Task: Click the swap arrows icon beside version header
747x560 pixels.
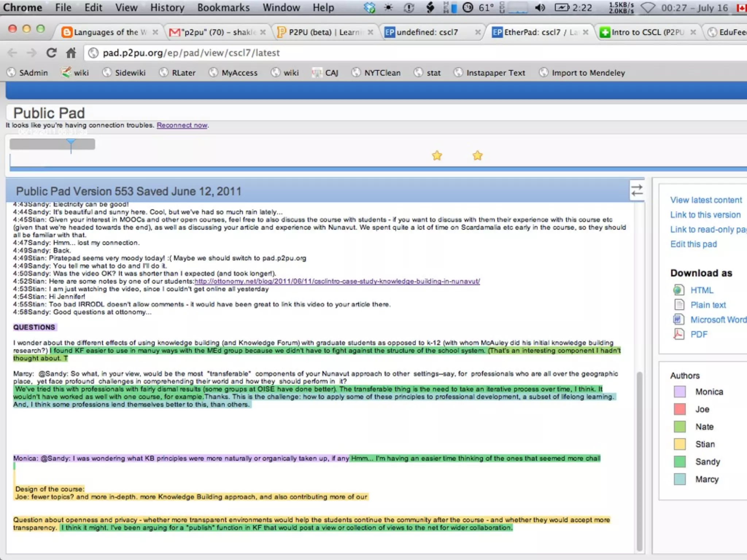Action: click(637, 190)
